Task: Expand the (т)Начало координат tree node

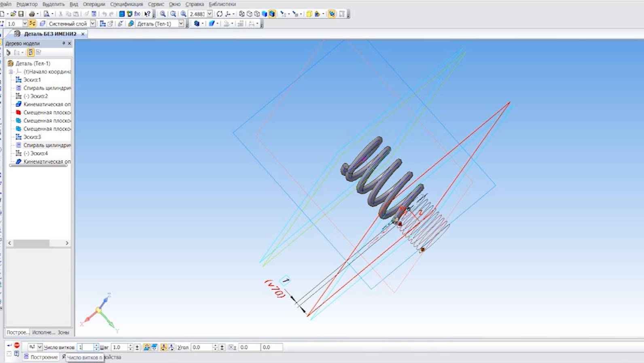Action: [x=11, y=72]
